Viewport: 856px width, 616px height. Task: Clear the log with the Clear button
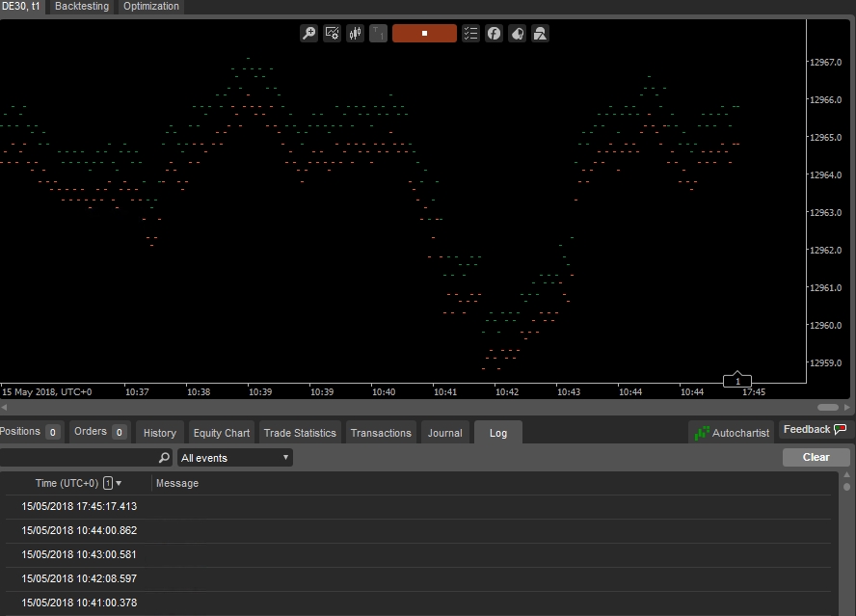tap(816, 457)
